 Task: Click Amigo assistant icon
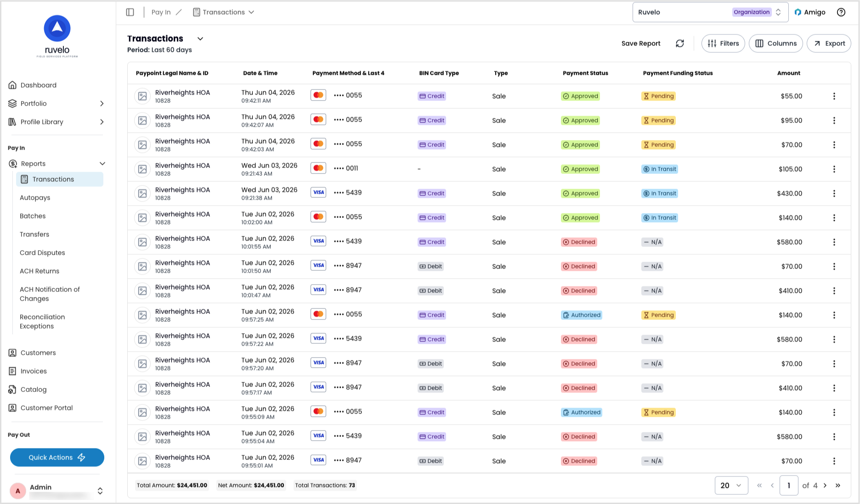(x=798, y=12)
